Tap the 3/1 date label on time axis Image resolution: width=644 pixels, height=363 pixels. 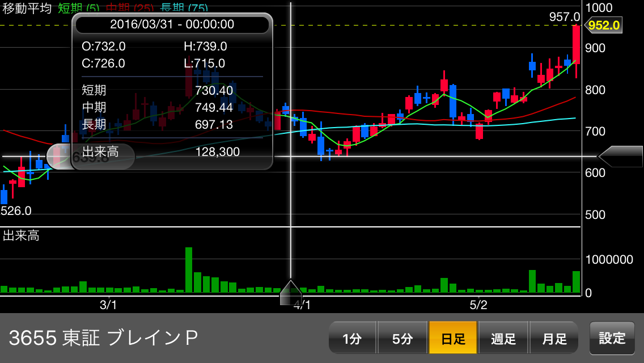[x=108, y=305]
